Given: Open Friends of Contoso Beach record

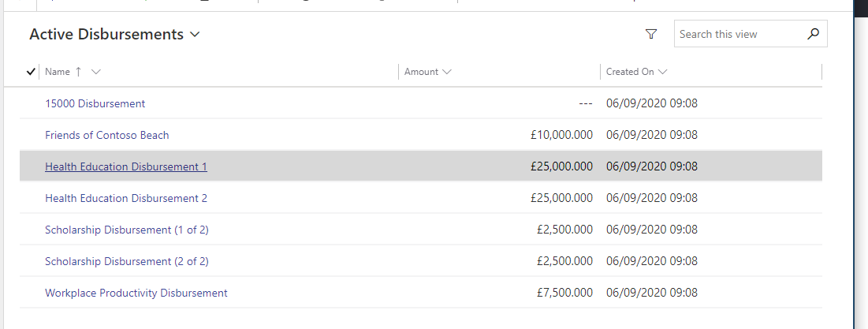Looking at the screenshot, I should click(107, 135).
